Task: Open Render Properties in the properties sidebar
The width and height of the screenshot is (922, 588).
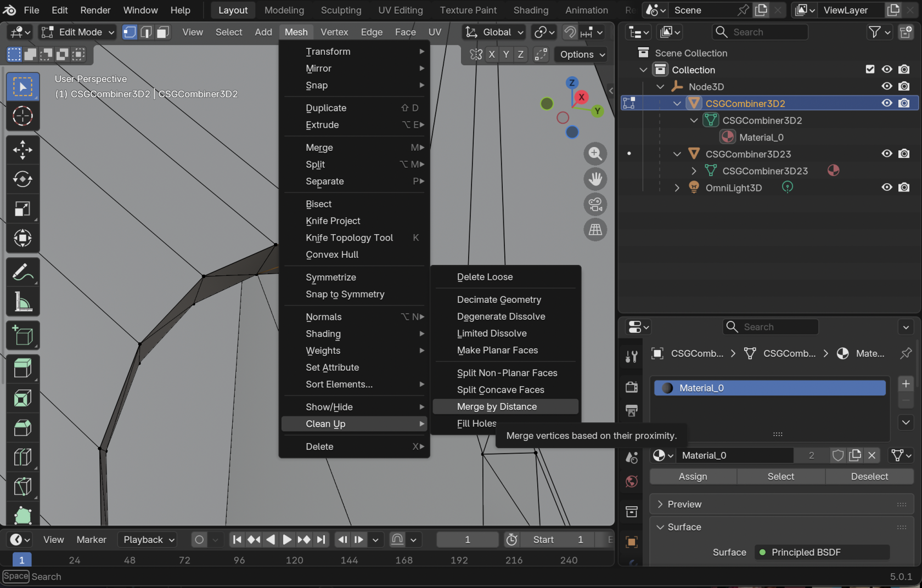Action: click(631, 387)
